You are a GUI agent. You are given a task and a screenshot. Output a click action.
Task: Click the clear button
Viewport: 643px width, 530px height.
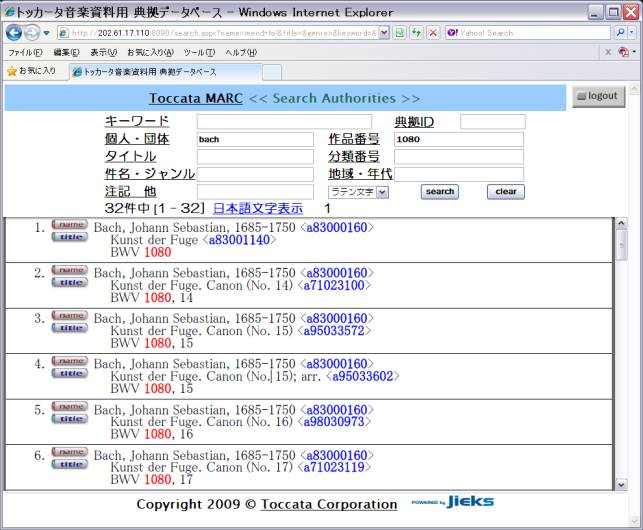click(506, 192)
